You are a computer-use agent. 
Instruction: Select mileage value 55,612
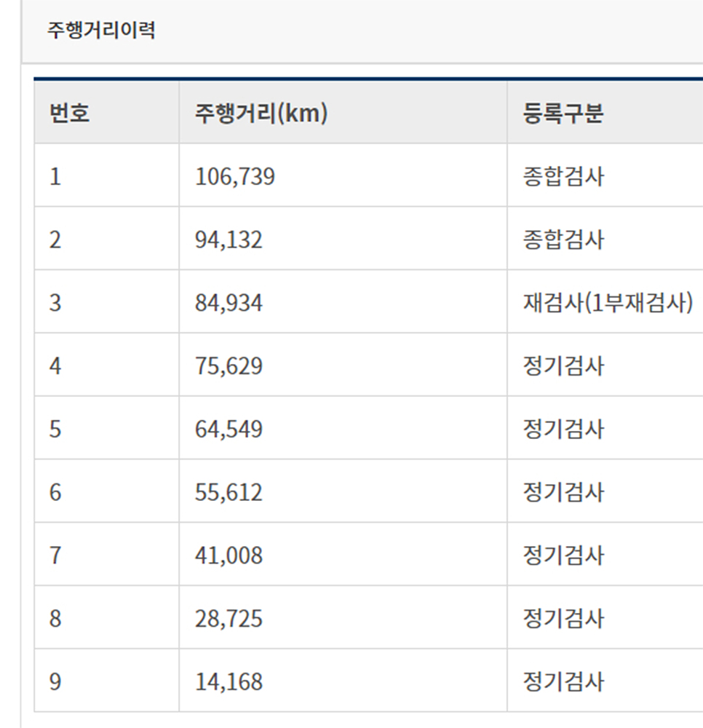point(229,493)
